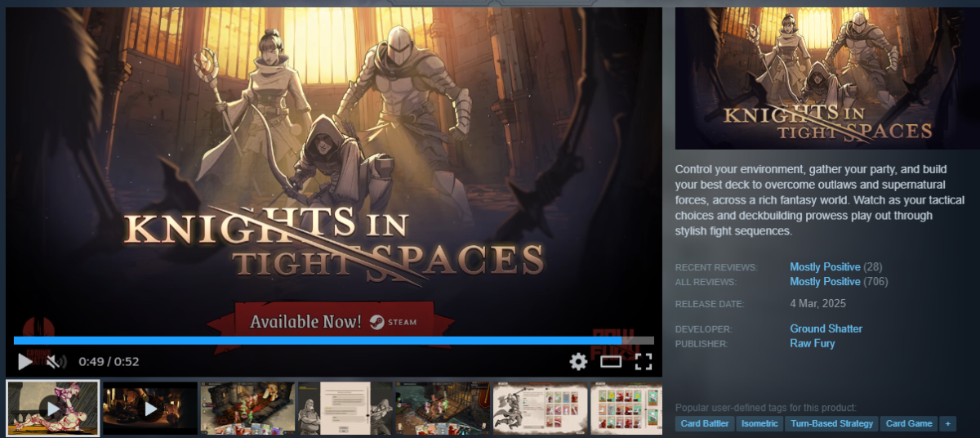View the third screenshot thumbnail

(x=247, y=408)
